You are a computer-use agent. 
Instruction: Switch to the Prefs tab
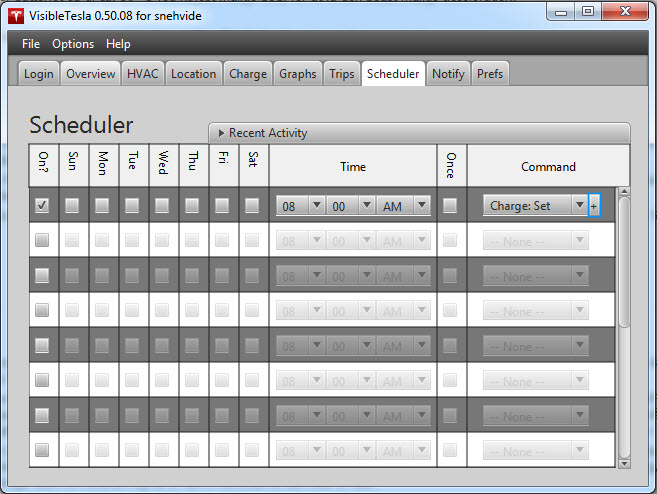click(x=490, y=74)
